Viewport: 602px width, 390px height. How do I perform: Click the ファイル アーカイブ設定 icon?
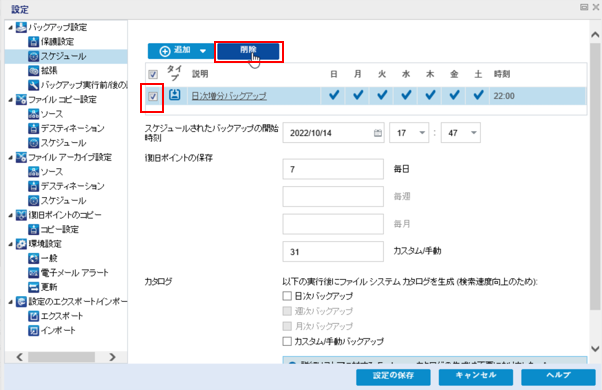point(21,157)
